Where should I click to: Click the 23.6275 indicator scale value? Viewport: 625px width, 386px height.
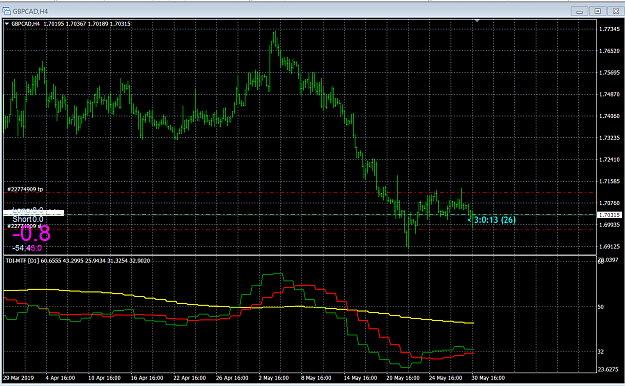click(x=608, y=370)
